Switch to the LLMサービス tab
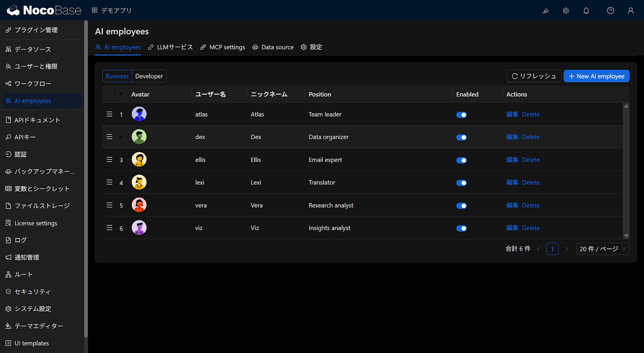Viewport: 644px width, 353px height. point(170,47)
